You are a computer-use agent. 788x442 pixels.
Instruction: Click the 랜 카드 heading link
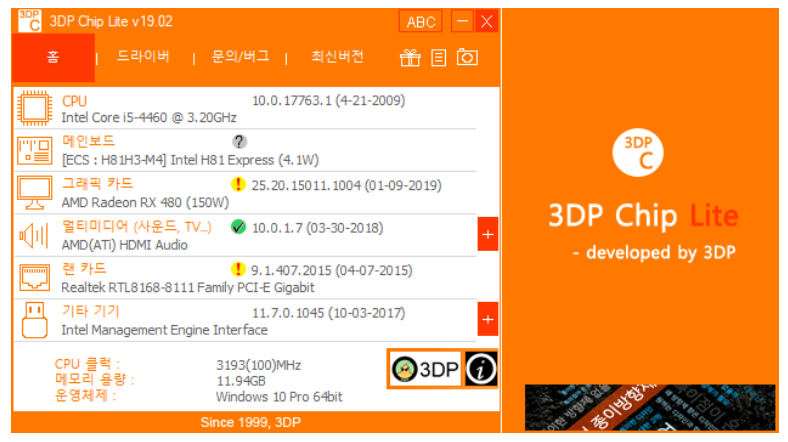pos(84,269)
